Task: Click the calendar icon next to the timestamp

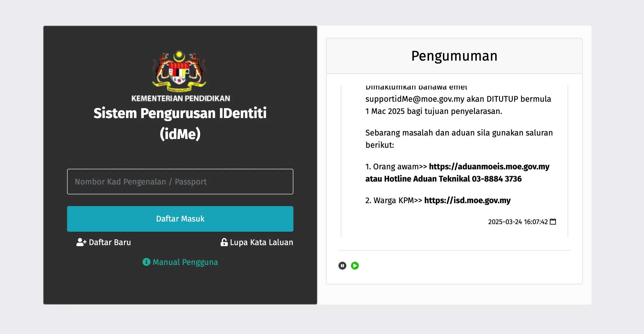Action: point(553,222)
